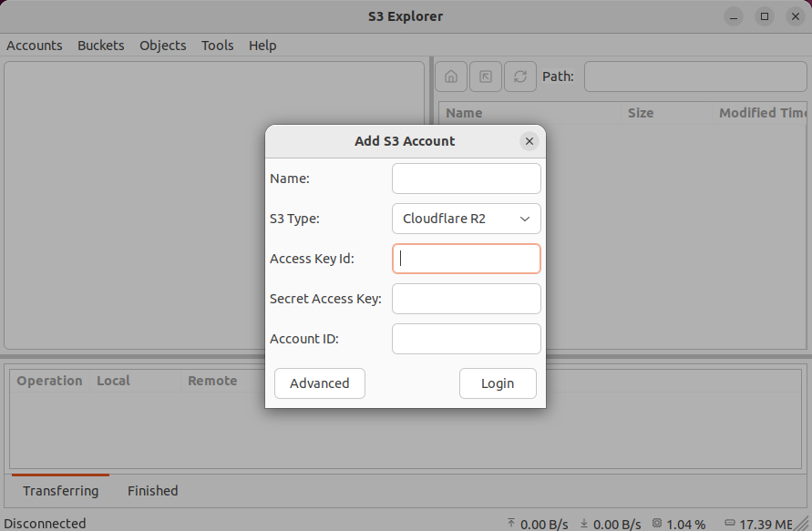Select the go-to-parent-folder icon

(485, 77)
